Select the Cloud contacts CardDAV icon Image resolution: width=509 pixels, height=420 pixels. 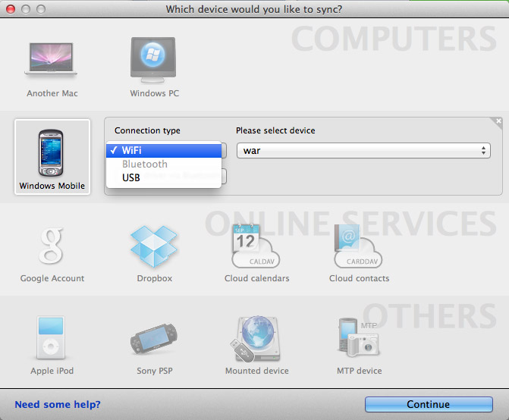click(358, 246)
